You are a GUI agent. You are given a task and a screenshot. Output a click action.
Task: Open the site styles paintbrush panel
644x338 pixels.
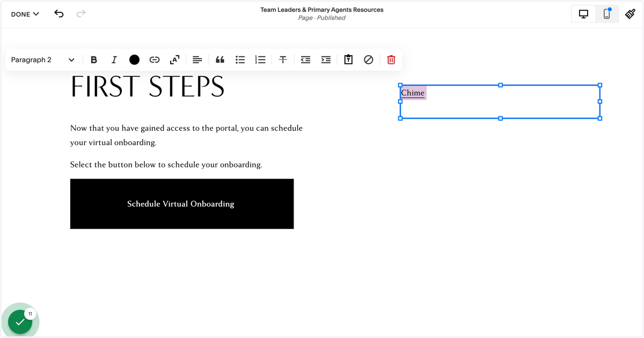tap(631, 14)
